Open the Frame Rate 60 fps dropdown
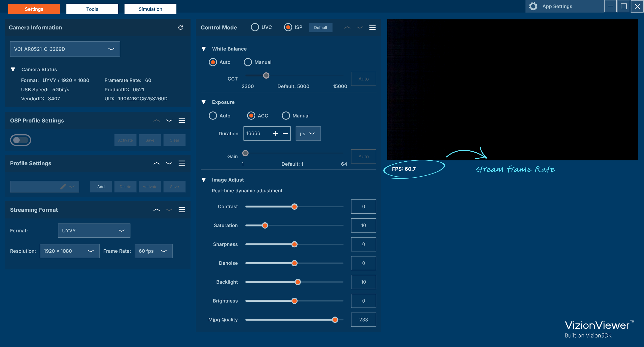This screenshot has height=347, width=644. click(153, 251)
